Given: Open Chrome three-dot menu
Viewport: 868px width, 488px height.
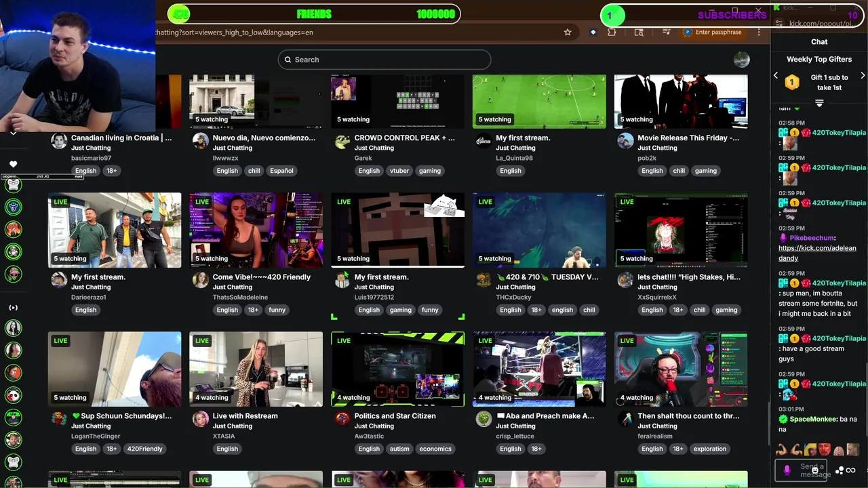Looking at the screenshot, I should [x=759, y=32].
